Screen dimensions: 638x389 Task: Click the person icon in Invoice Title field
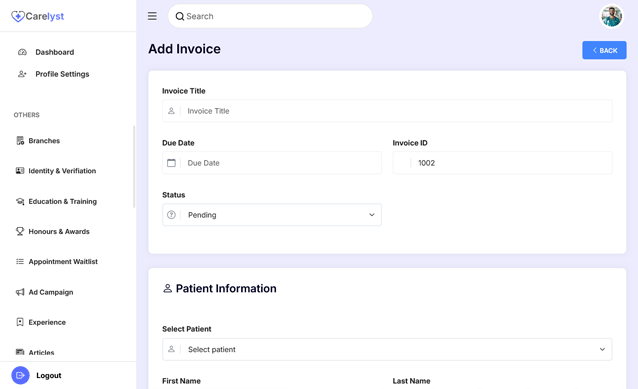171,111
